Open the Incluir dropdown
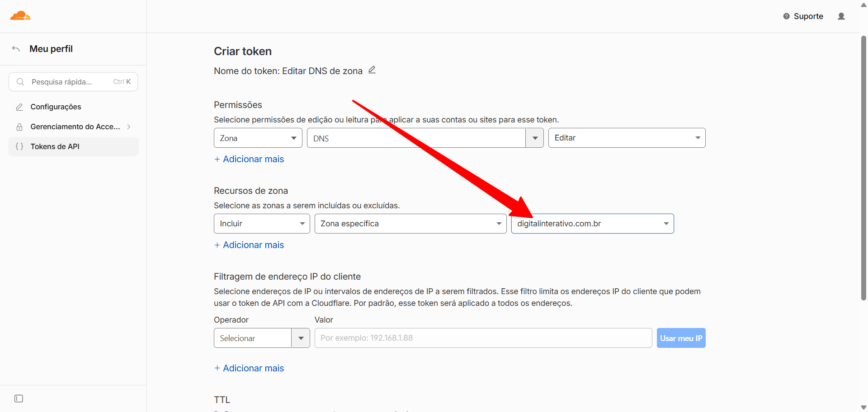This screenshot has height=412, width=868. coord(262,224)
